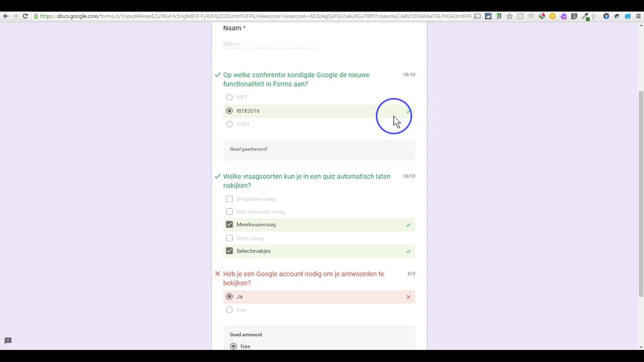644x362 pixels.
Task: Reload the page with the refresh icon
Action: 25,16
